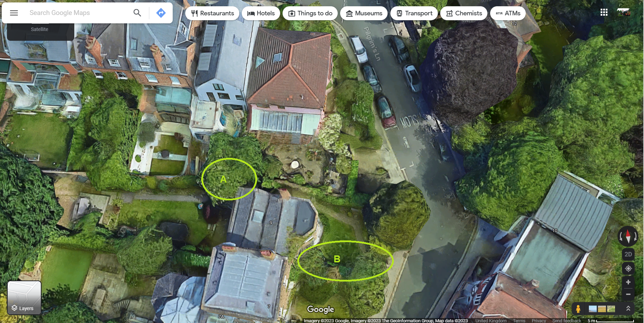Screen dimensions: 644x323
Task: Expand the imagery strip chevron
Action: tap(628, 308)
